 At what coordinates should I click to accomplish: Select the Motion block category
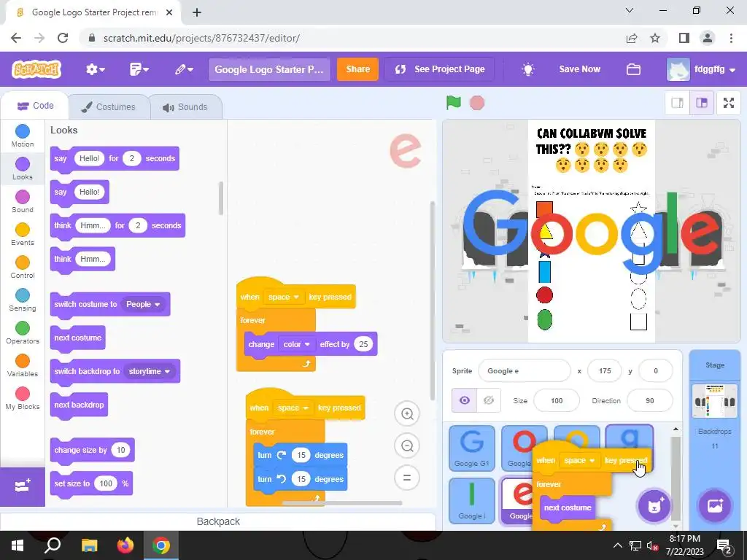[x=23, y=136]
